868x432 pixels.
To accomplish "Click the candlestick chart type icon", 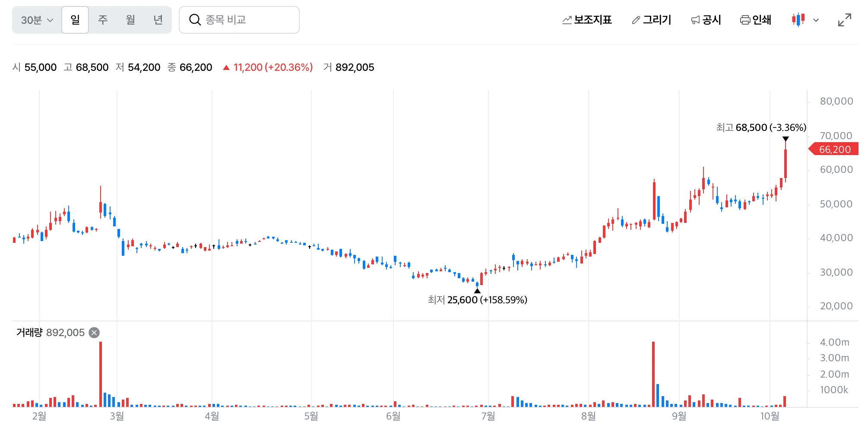I will pos(798,20).
